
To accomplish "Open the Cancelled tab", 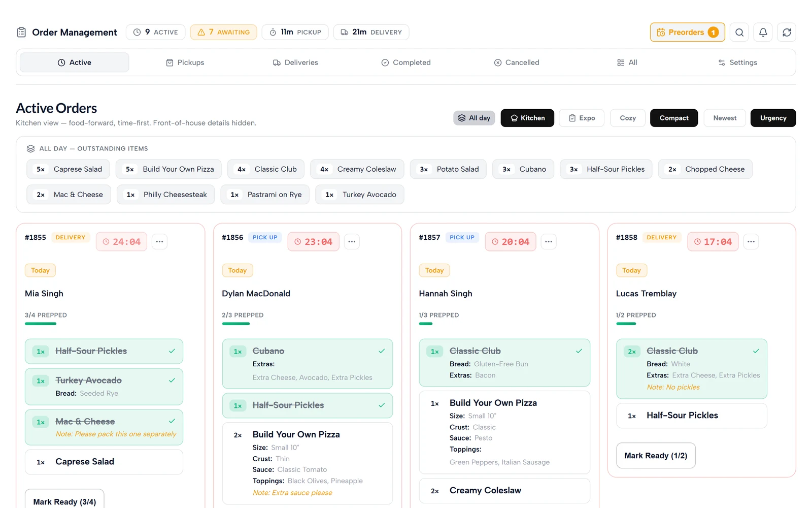I will 517,62.
